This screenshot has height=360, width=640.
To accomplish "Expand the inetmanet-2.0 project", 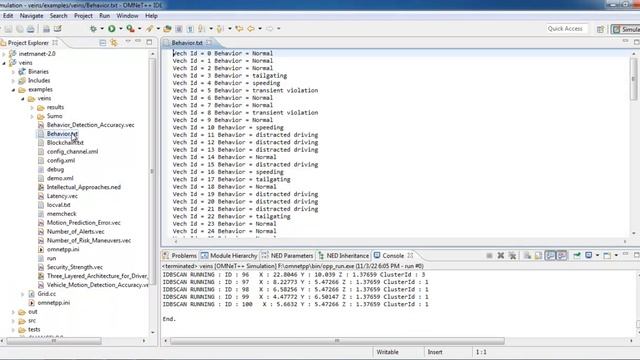I will coord(4,53).
